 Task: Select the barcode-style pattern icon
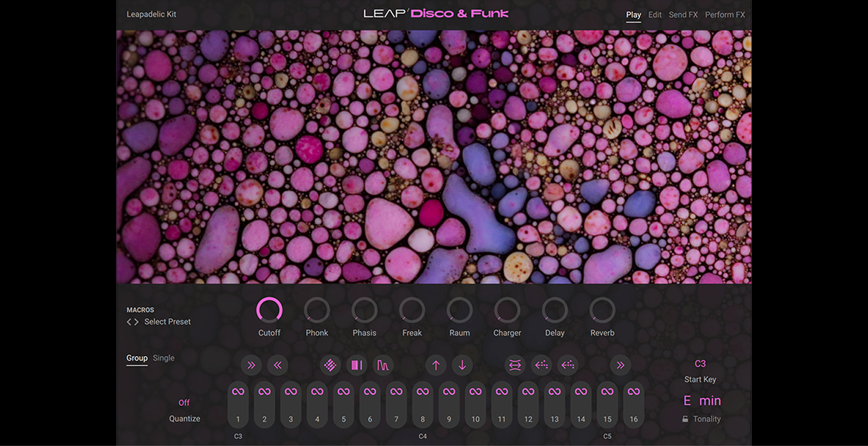pos(356,365)
